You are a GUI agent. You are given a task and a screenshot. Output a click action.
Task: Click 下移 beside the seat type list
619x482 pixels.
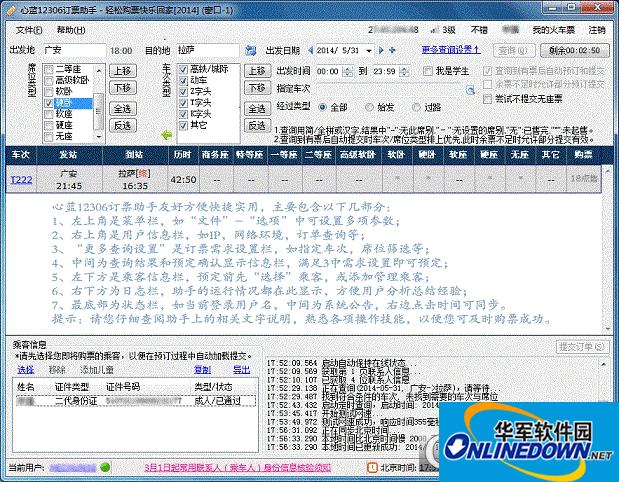[123, 88]
